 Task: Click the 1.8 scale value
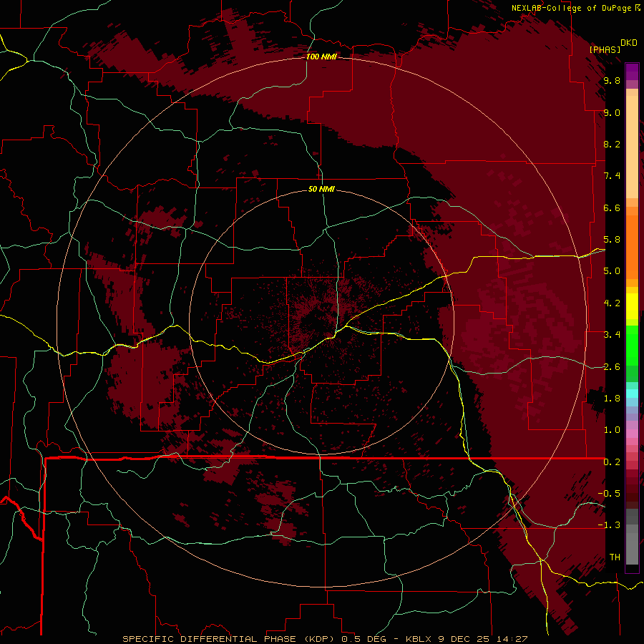612,399
